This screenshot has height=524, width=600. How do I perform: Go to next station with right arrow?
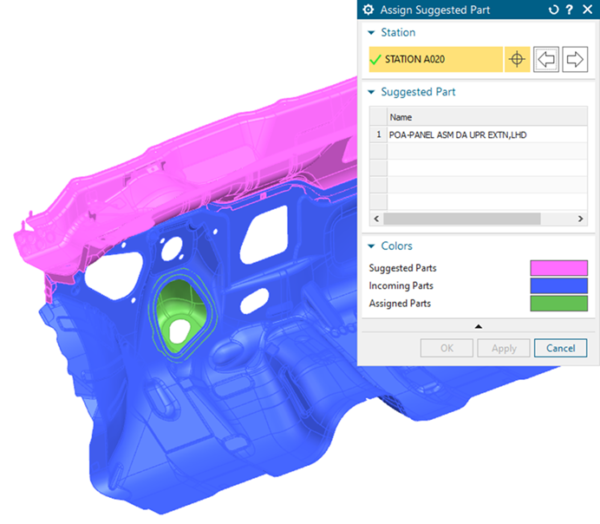(576, 59)
